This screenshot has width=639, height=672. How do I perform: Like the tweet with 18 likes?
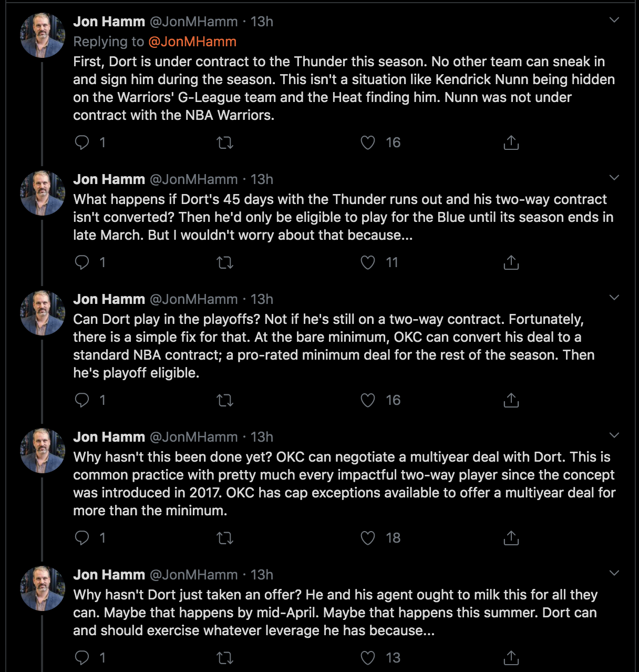pyautogui.click(x=368, y=538)
